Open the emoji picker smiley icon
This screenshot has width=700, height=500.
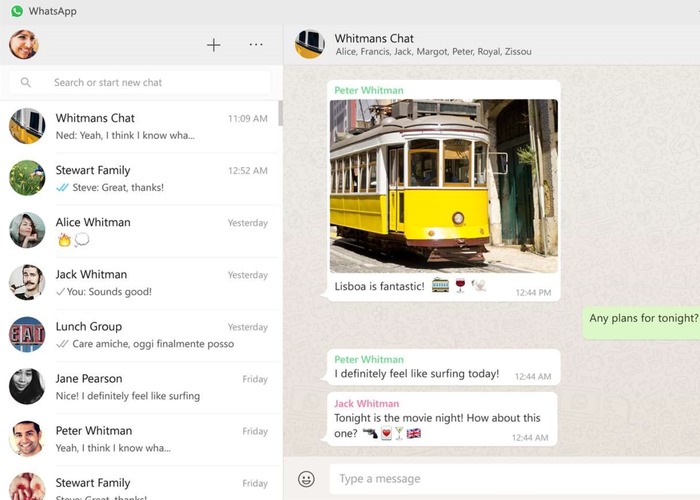click(x=306, y=479)
